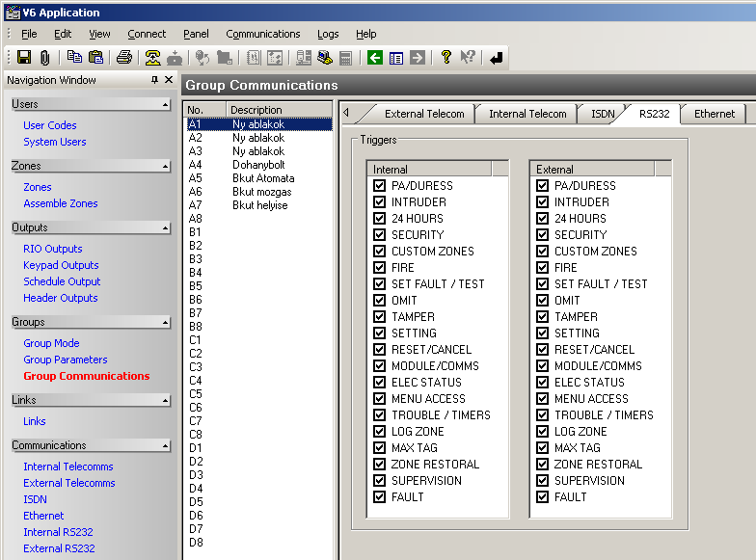Go to Group Parameters link

pyautogui.click(x=66, y=360)
